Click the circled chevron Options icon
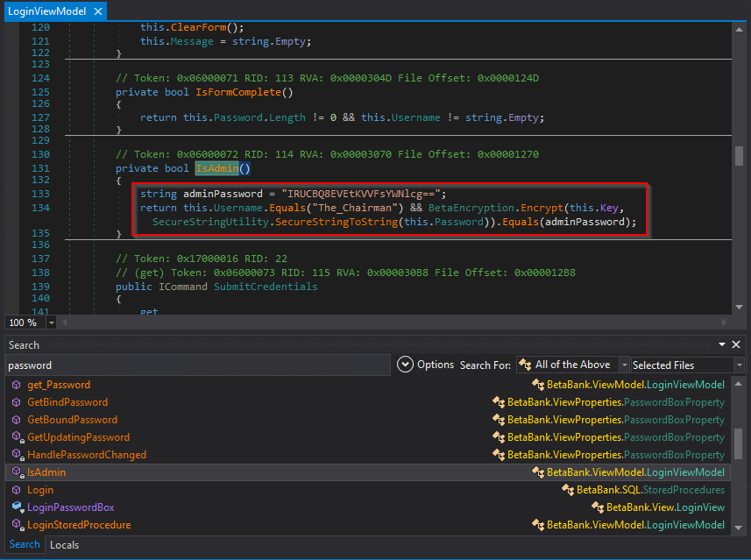 click(x=405, y=365)
